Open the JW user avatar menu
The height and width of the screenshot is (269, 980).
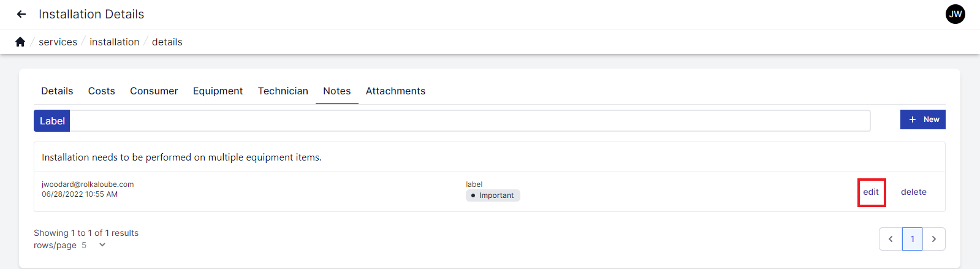pos(955,14)
